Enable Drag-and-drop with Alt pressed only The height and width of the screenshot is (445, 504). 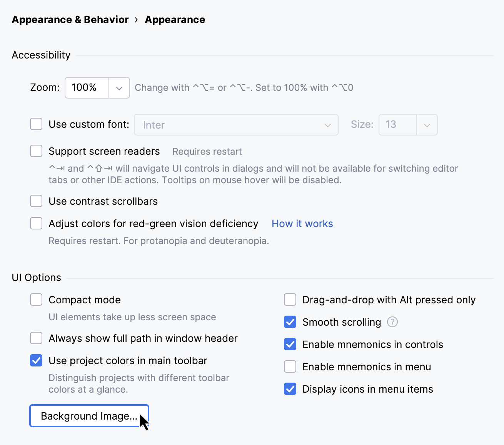290,299
